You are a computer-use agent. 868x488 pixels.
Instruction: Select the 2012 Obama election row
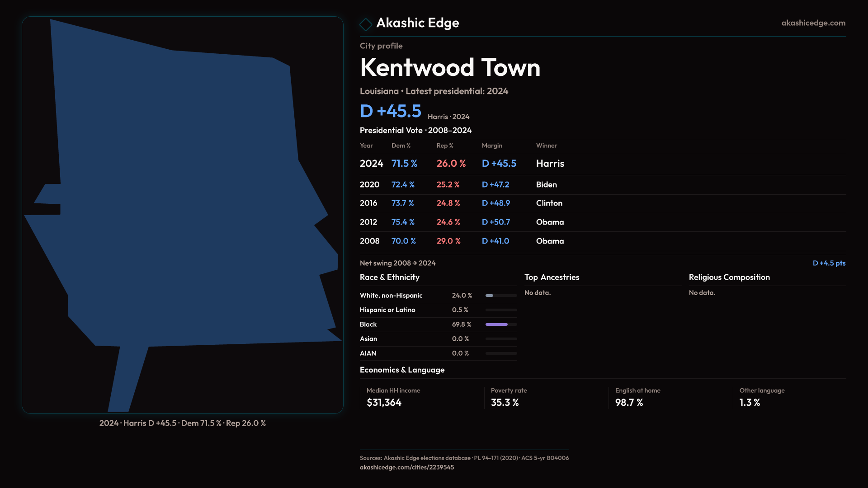[461, 222]
